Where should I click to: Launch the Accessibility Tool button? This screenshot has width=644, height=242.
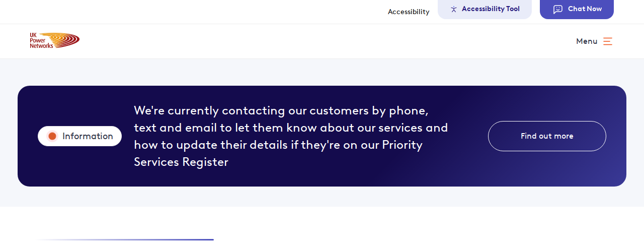485,9
